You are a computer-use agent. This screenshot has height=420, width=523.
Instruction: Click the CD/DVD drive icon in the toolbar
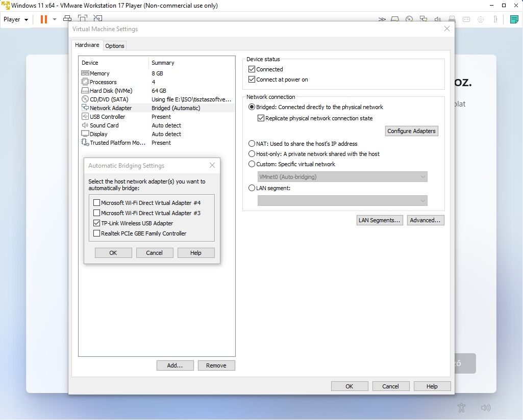click(409, 19)
